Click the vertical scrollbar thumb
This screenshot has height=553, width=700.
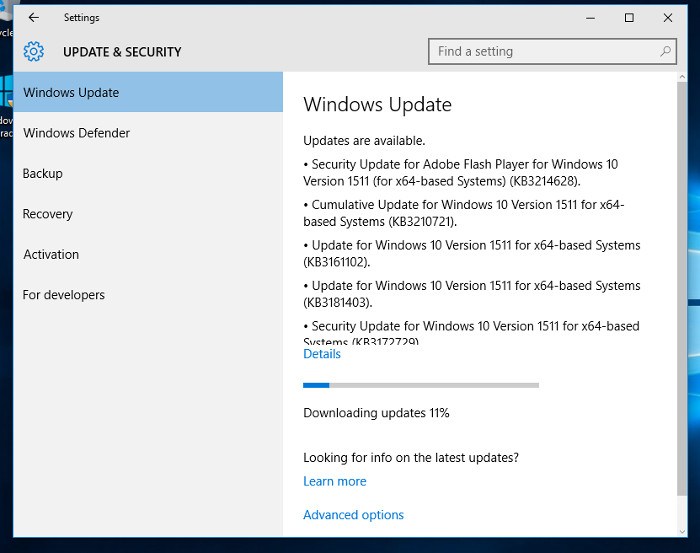pyautogui.click(x=682, y=289)
